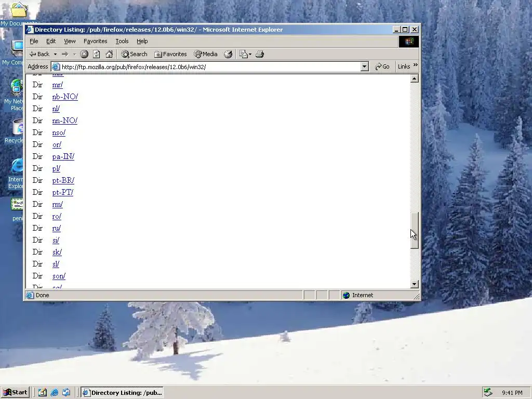Screen dimensions: 532x399
Task: Click the Edit page toolbar icon
Action: 244,54
